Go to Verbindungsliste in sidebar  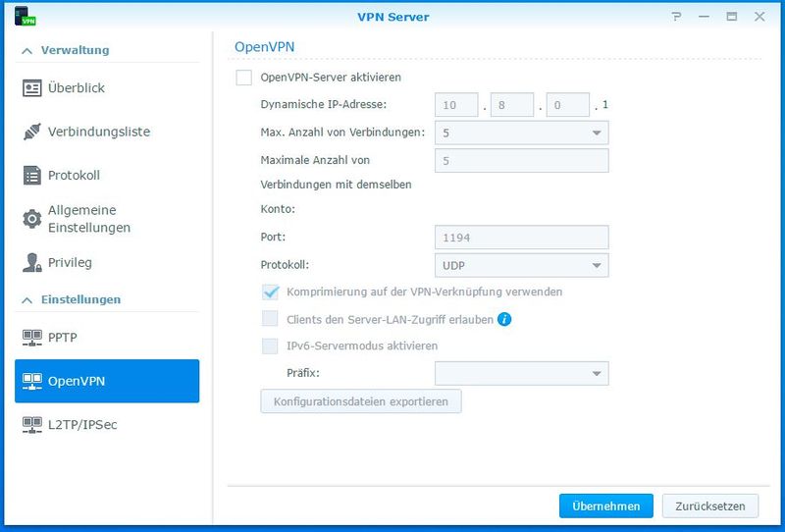pos(107,132)
